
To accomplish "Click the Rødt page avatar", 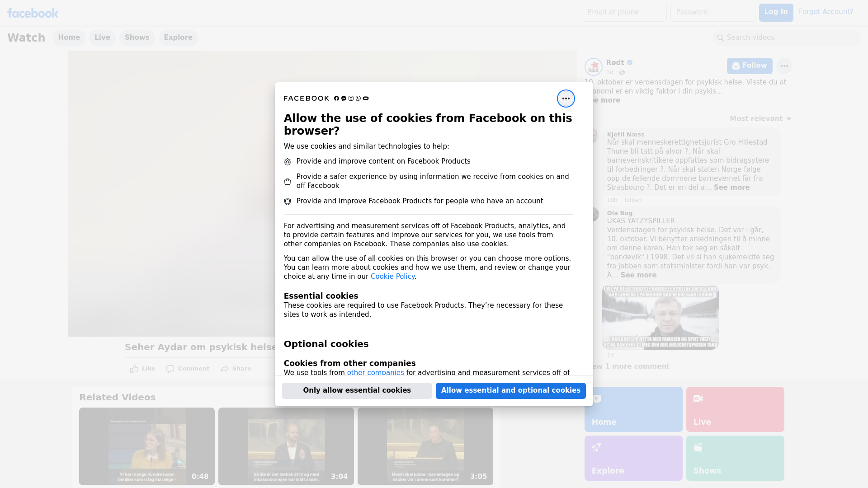I will click(x=593, y=67).
